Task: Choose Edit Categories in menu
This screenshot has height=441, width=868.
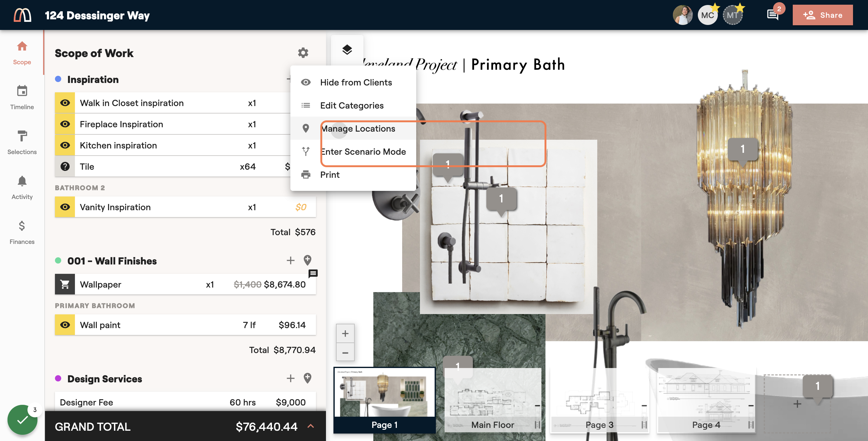Action: (x=353, y=106)
